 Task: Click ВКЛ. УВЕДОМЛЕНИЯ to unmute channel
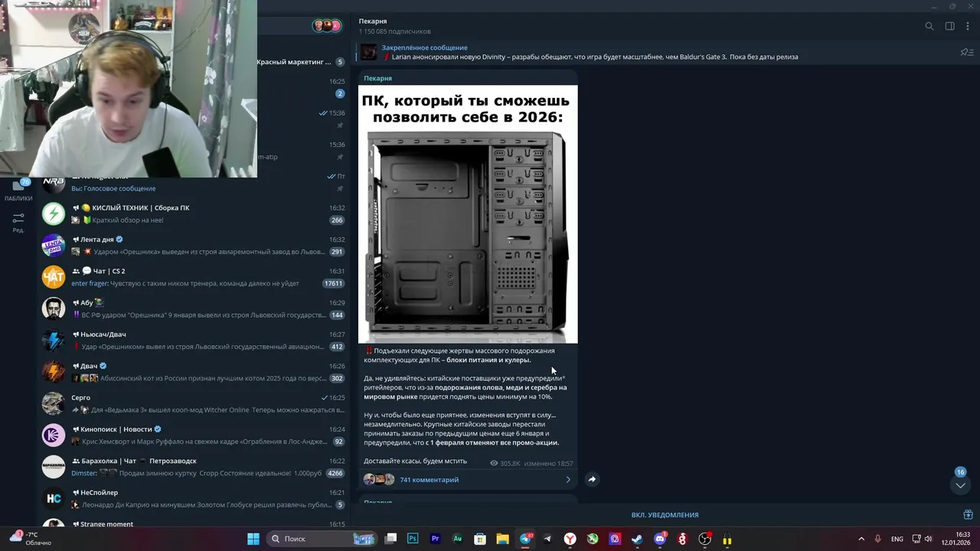(x=665, y=515)
